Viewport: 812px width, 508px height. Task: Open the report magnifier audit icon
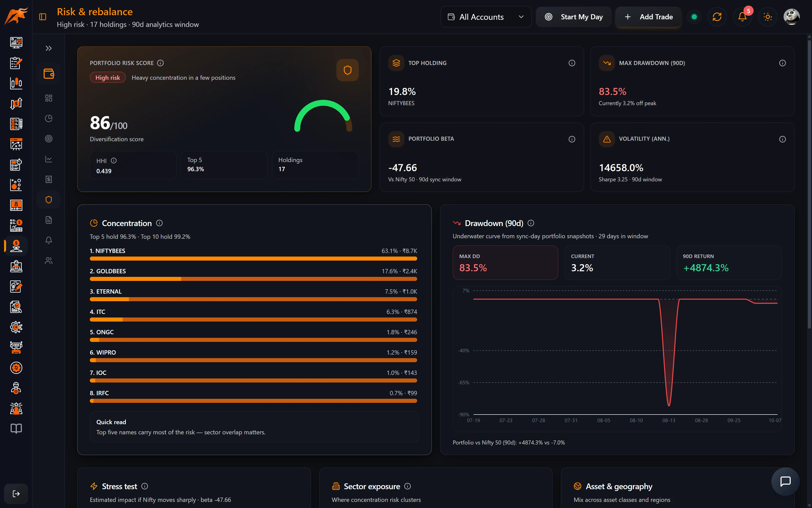[x=16, y=307]
